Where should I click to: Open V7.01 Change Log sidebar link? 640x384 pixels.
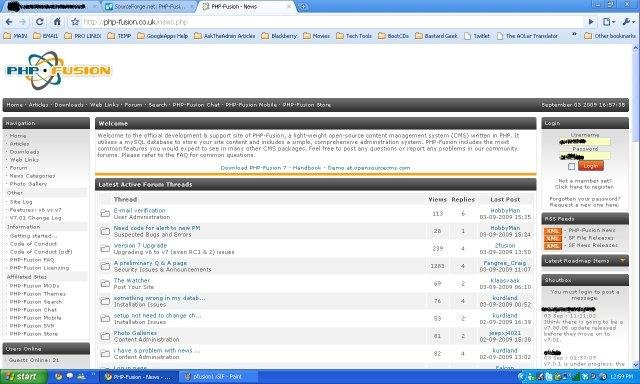(35, 218)
